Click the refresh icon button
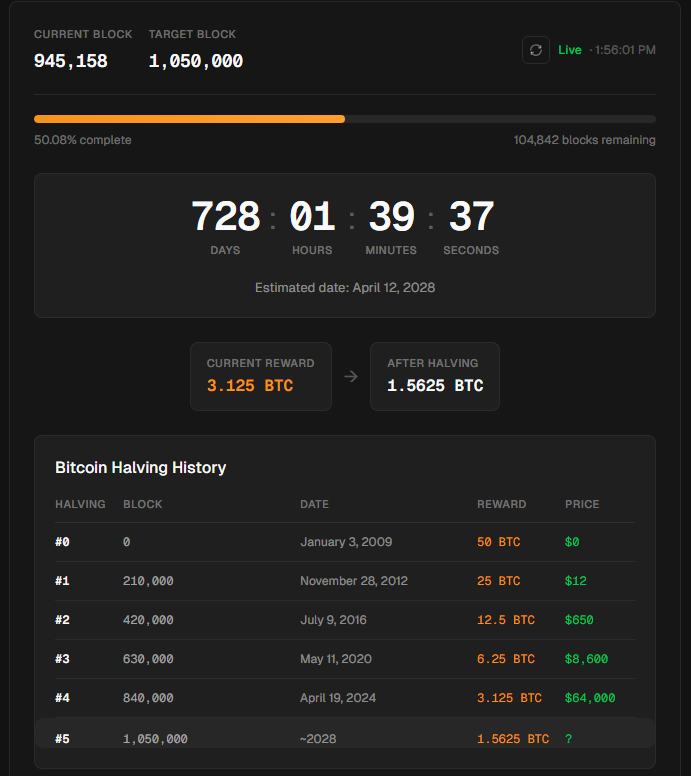The height and width of the screenshot is (776, 691). [536, 50]
